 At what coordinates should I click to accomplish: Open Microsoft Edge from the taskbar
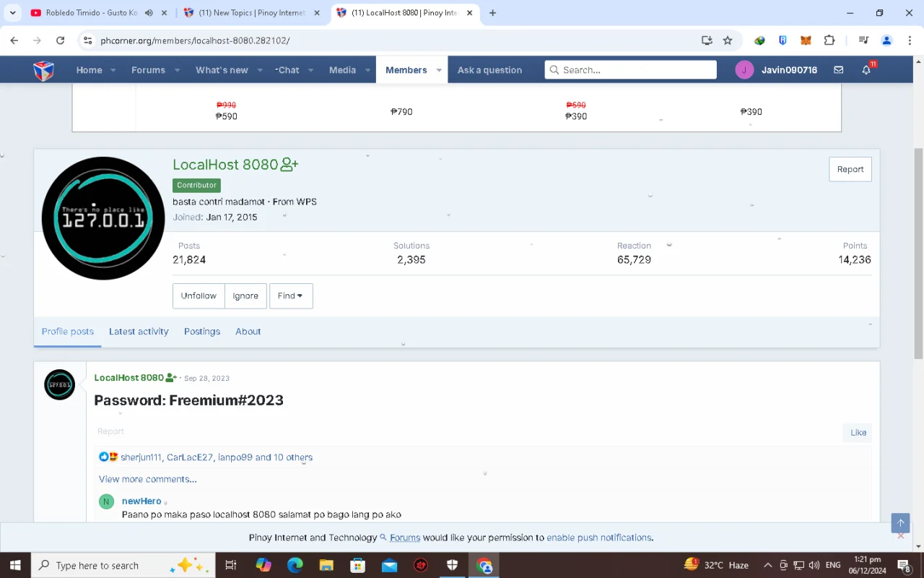click(295, 565)
